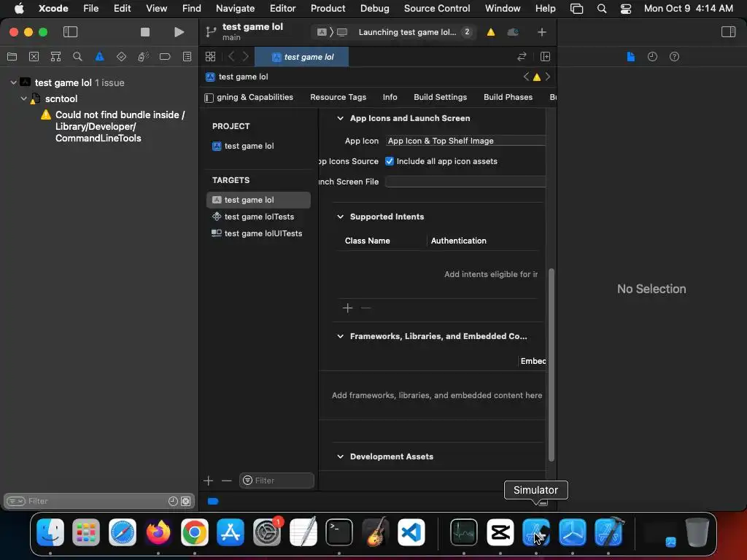Image resolution: width=747 pixels, height=560 pixels.
Task: Open the Source Control menu
Action: pyautogui.click(x=437, y=8)
